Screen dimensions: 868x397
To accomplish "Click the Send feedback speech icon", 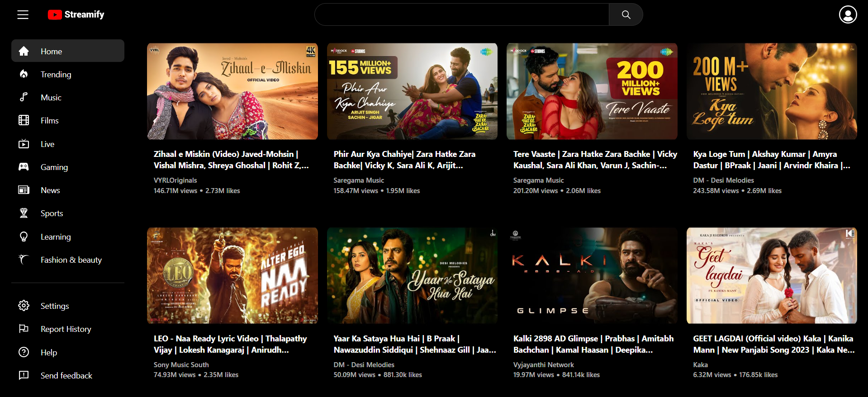I will click(24, 375).
